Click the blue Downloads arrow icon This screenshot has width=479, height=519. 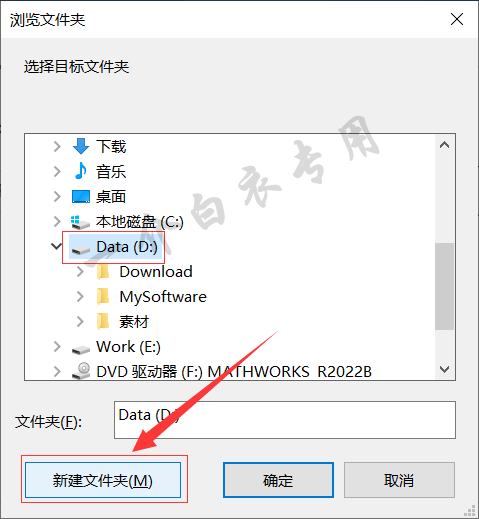pos(81,146)
